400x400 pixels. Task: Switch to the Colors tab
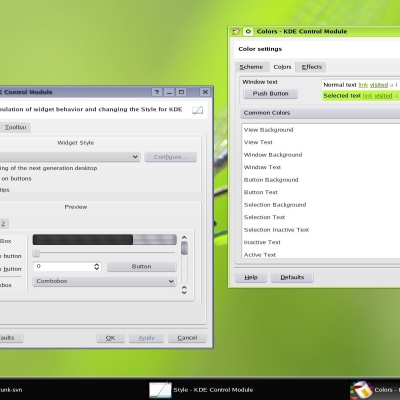(x=282, y=67)
